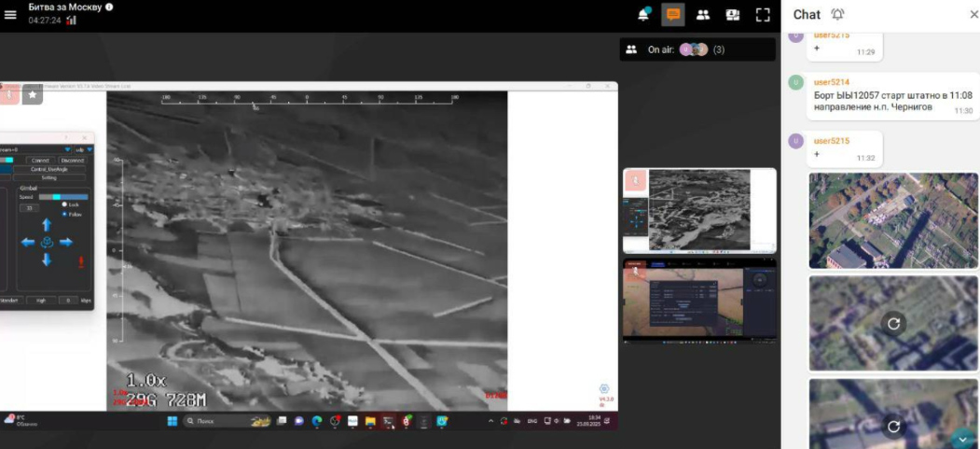980x449 pixels.
Task: Enter fullscreen mode
Action: (x=762, y=15)
